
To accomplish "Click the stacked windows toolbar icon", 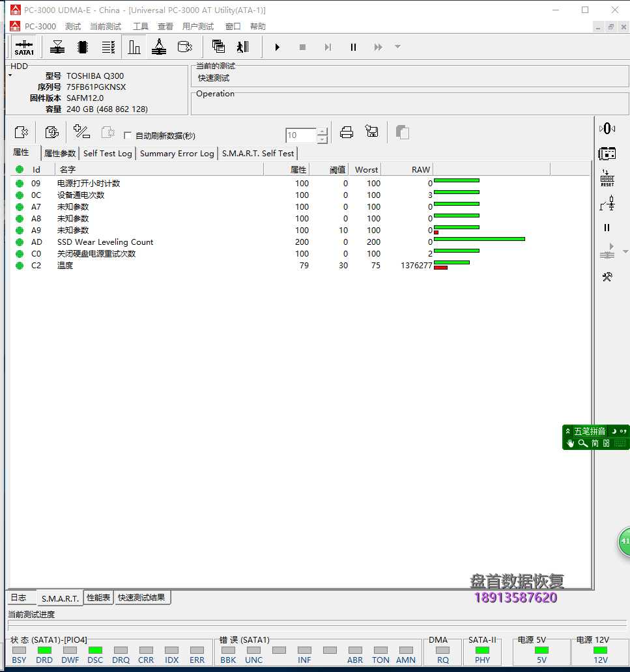I will pyautogui.click(x=218, y=47).
